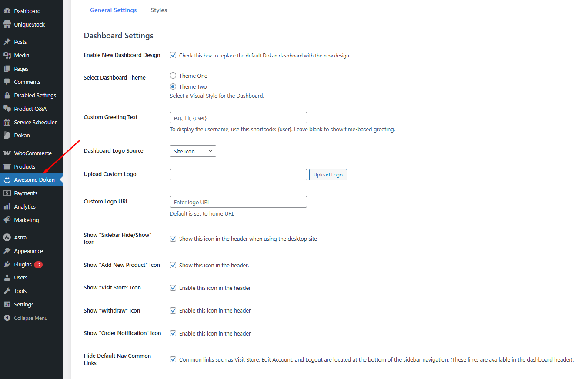Focus the Custom Greeting Text field
This screenshot has height=379, width=588.
coord(238,118)
